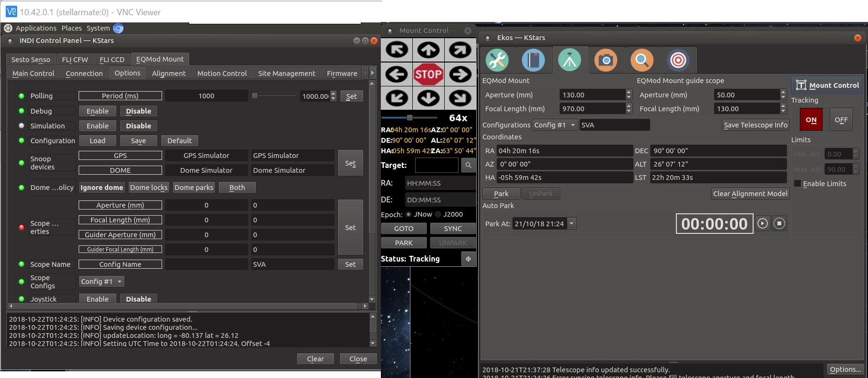Stop the mount using the red STOP sign

(429, 74)
